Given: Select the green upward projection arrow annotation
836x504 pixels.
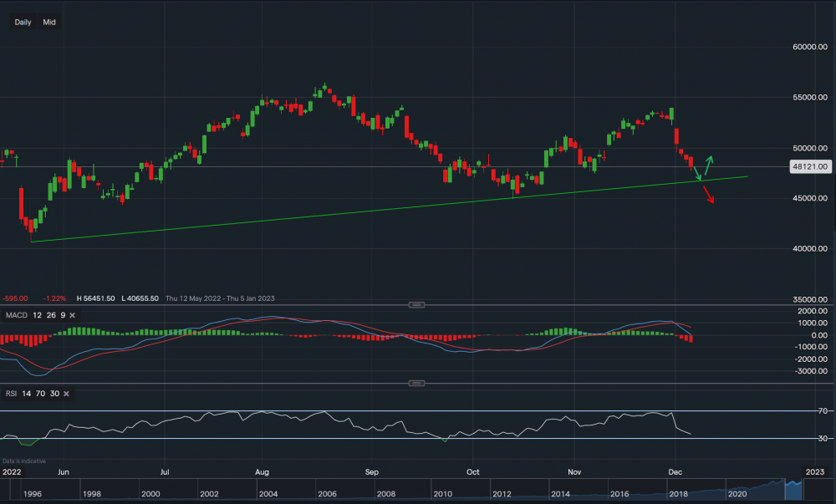Looking at the screenshot, I should click(706, 165).
